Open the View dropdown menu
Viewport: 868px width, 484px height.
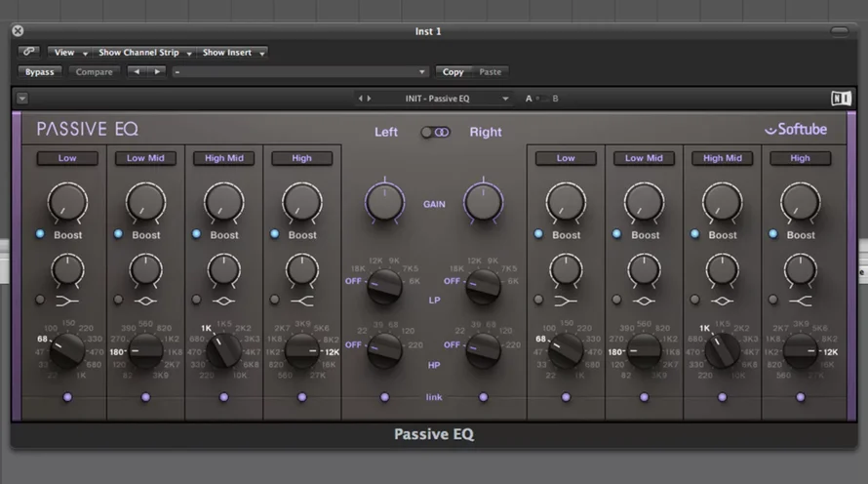pos(70,53)
